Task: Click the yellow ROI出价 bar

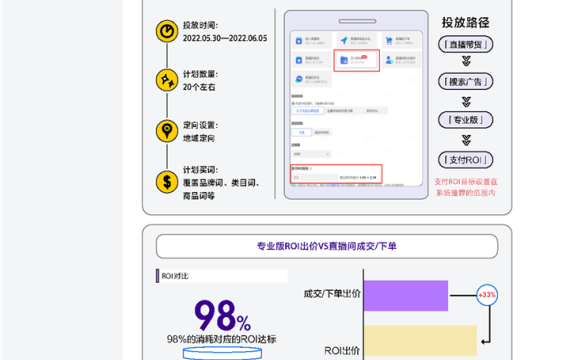Action: pyautogui.click(x=420, y=341)
